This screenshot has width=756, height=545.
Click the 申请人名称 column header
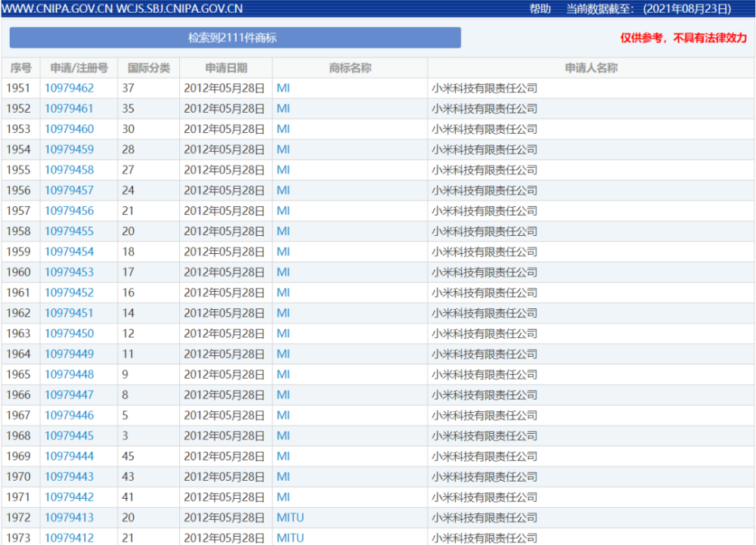point(591,68)
